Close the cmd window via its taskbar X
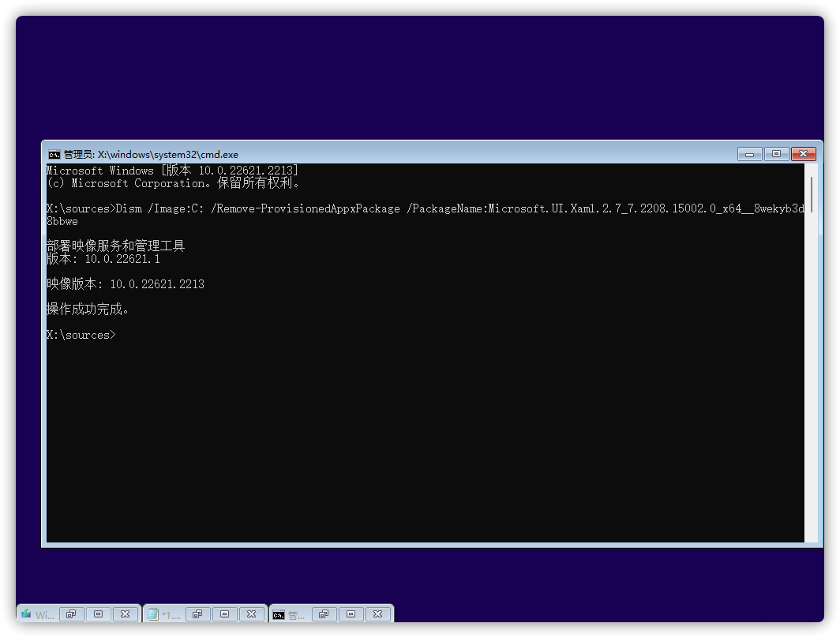This screenshot has width=840, height=638. 378,614
